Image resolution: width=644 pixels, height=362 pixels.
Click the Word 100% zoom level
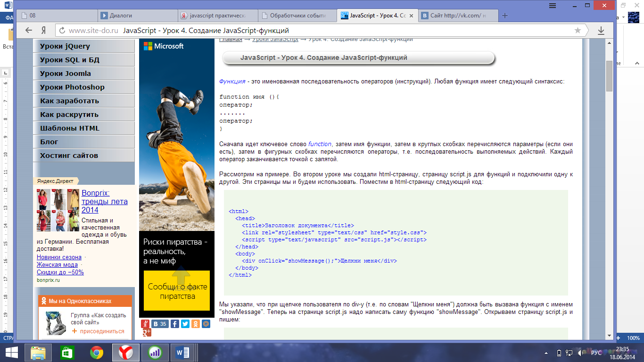634,338
